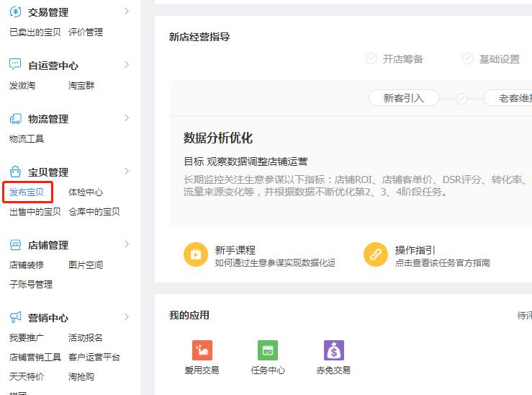Expand the 店铺管理 chevron arrow

(127, 244)
